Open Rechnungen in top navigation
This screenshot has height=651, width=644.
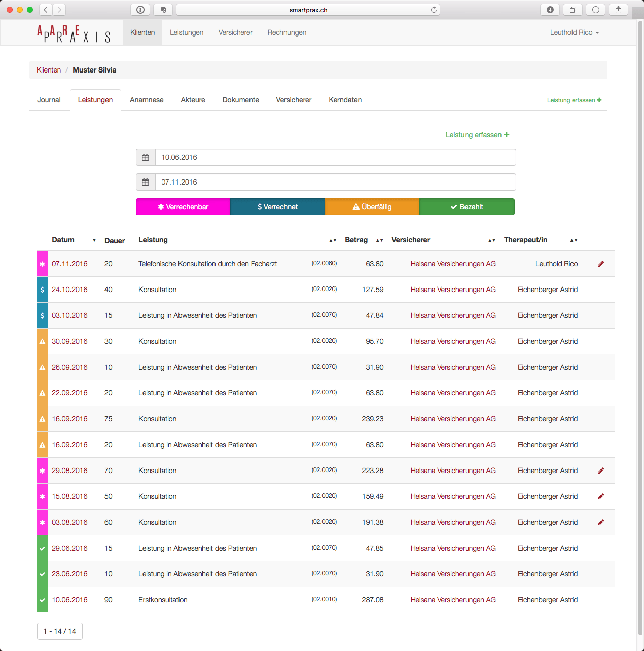(287, 32)
